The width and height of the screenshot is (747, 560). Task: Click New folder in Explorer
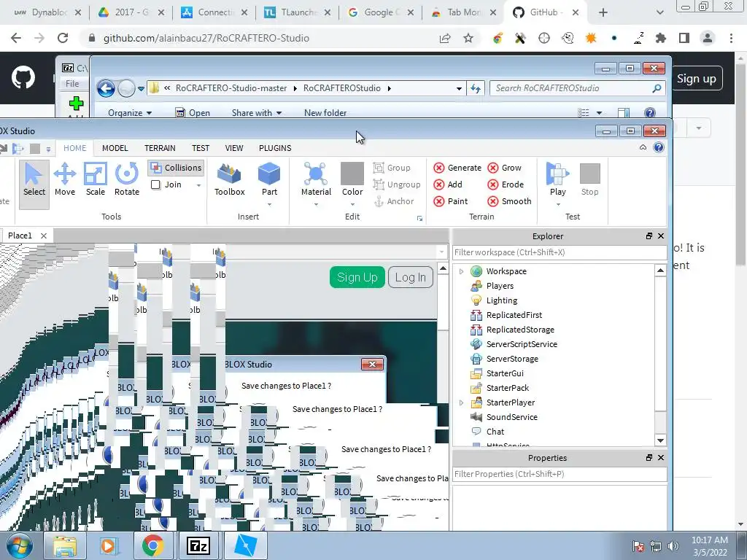[325, 113]
